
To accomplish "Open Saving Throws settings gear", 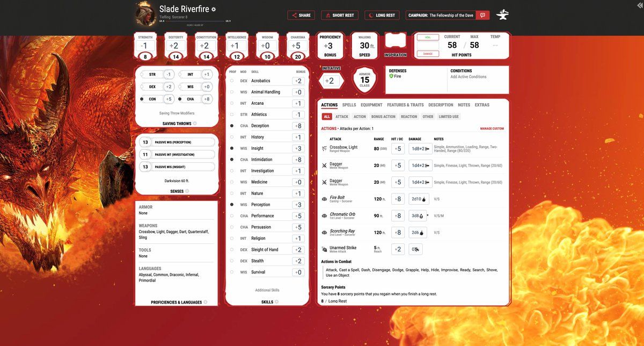I will pyautogui.click(x=195, y=124).
